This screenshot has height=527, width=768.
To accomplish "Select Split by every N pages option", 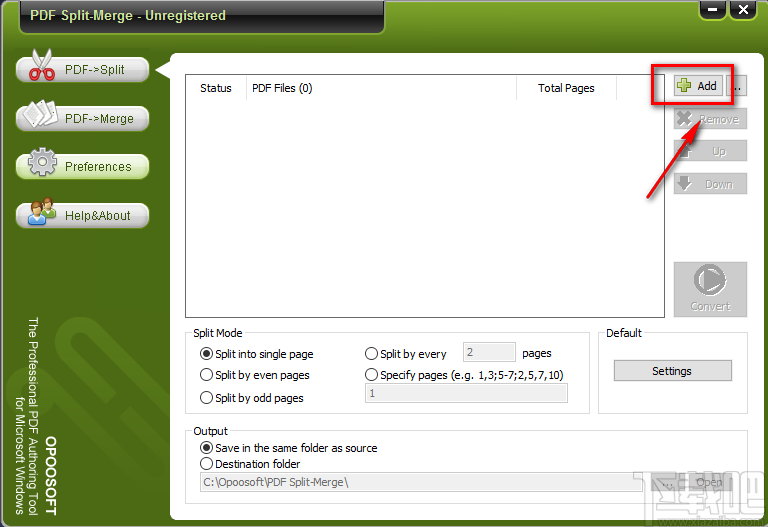I will pyautogui.click(x=406, y=354).
